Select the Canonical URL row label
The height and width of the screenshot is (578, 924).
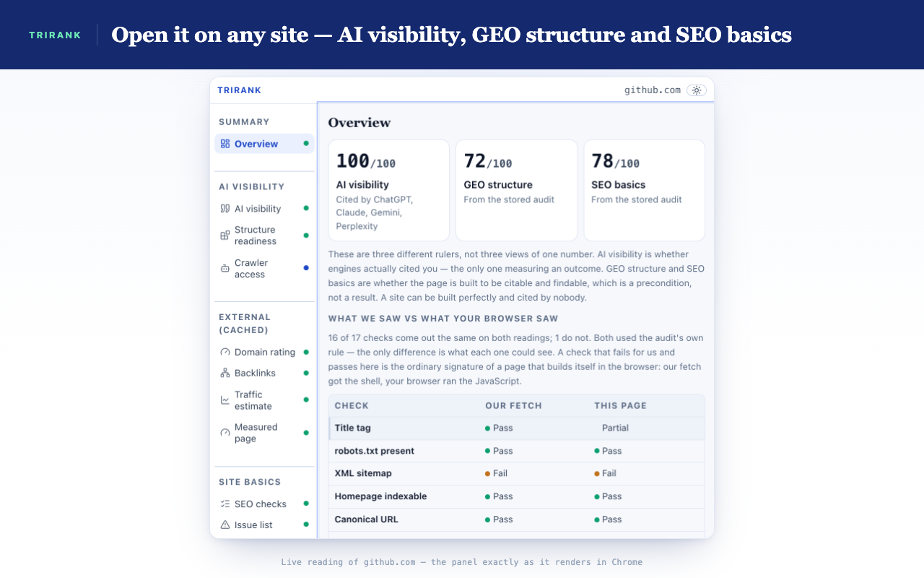366,519
